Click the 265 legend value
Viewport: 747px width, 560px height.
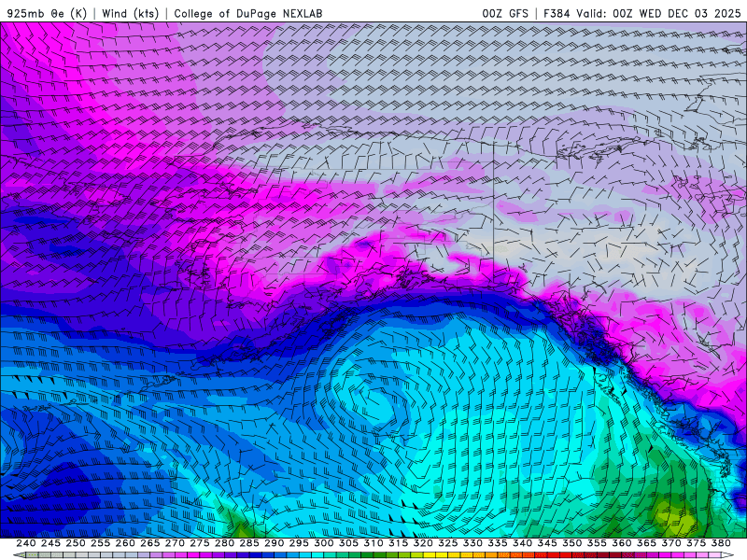click(149, 543)
